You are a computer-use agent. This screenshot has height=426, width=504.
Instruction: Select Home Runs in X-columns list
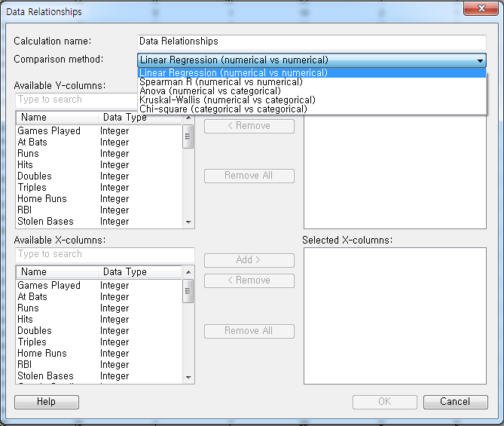[99, 353]
